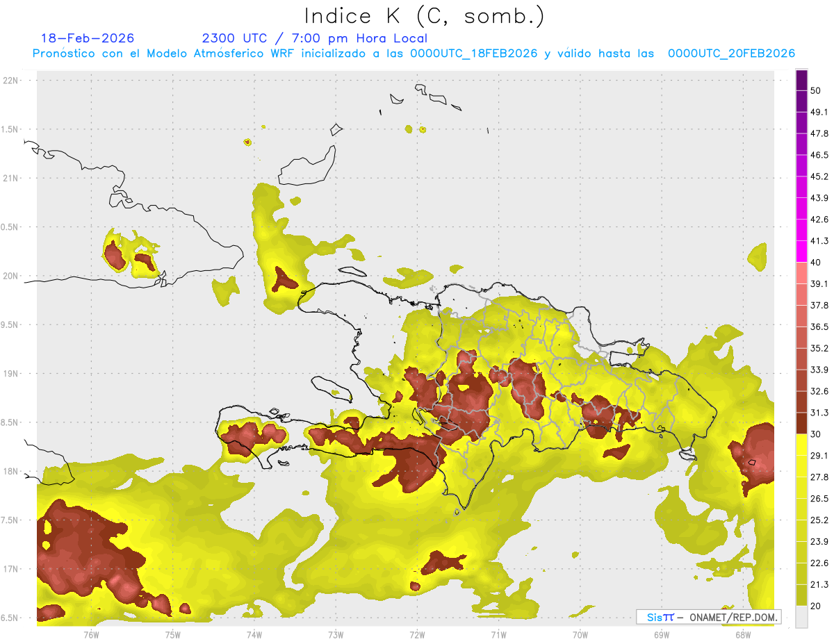Image resolution: width=834 pixels, height=644 pixels.
Task: Click the colorbar value "33.9"
Action: [819, 370]
